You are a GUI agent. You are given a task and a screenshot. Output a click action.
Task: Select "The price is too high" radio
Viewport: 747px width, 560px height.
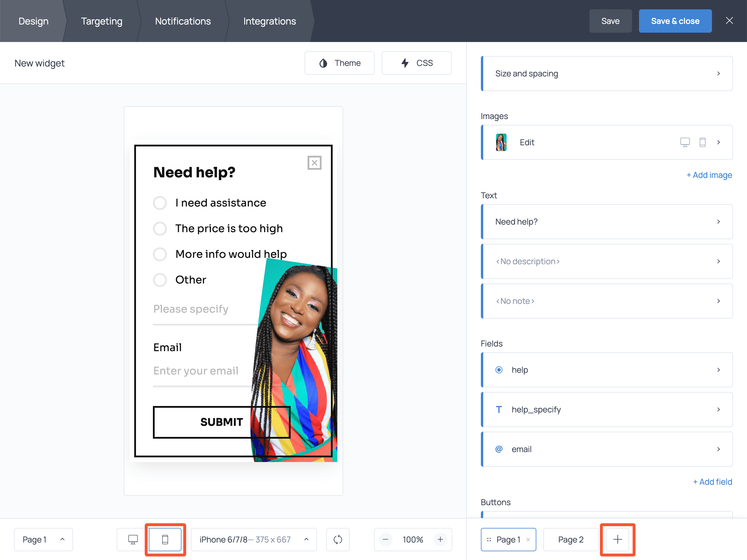tap(160, 229)
